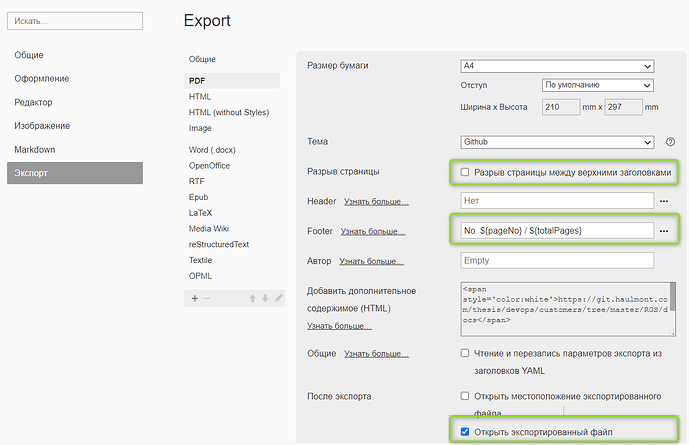The image size is (689, 445).
Task: Click the Author input field showing Empty
Action: tap(556, 260)
